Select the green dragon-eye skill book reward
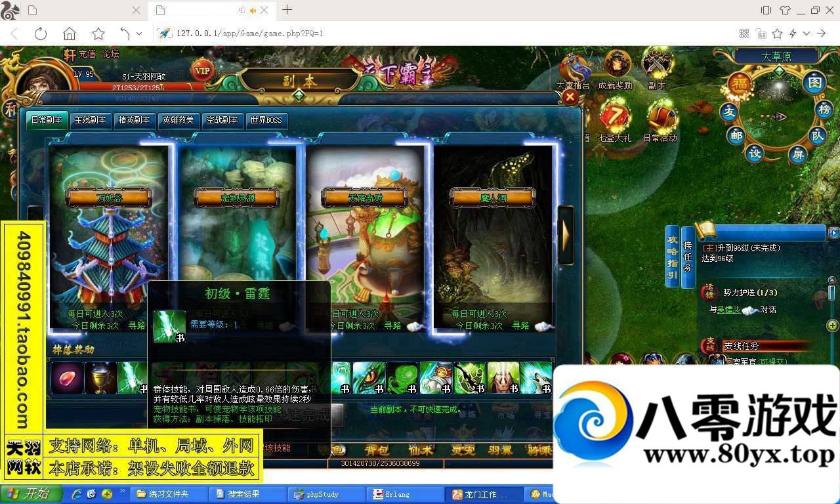This screenshot has height=504, width=840. coord(369,378)
